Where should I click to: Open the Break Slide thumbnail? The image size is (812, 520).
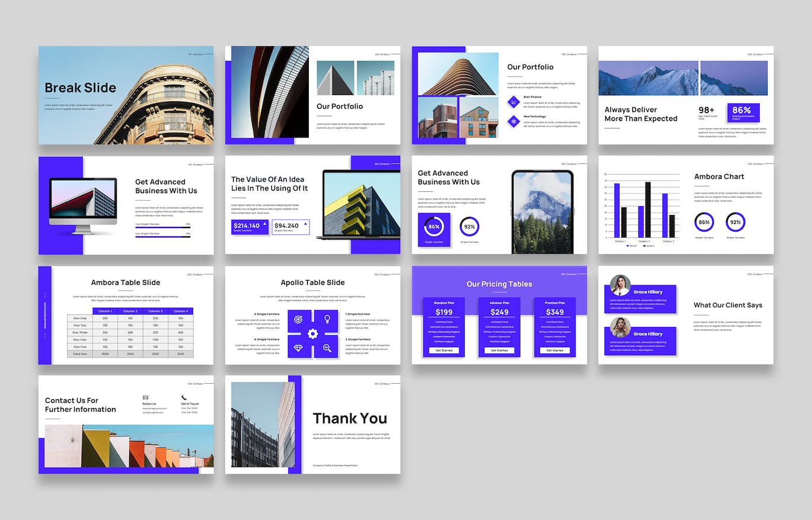coord(126,95)
